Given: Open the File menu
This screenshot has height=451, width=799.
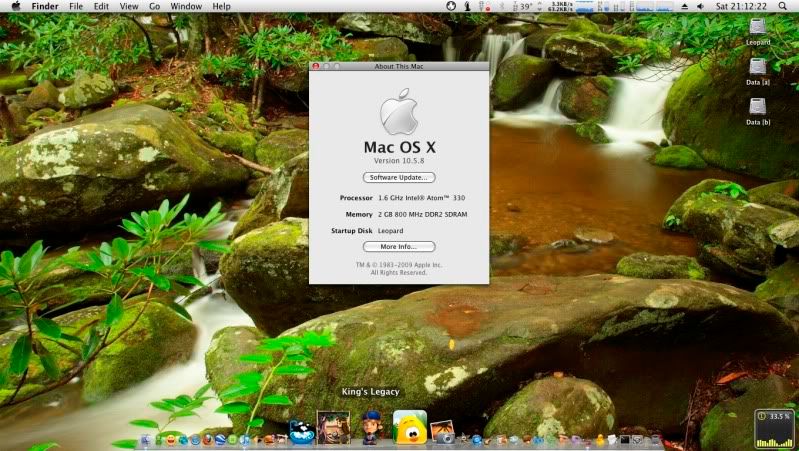Looking at the screenshot, I should [x=76, y=7].
